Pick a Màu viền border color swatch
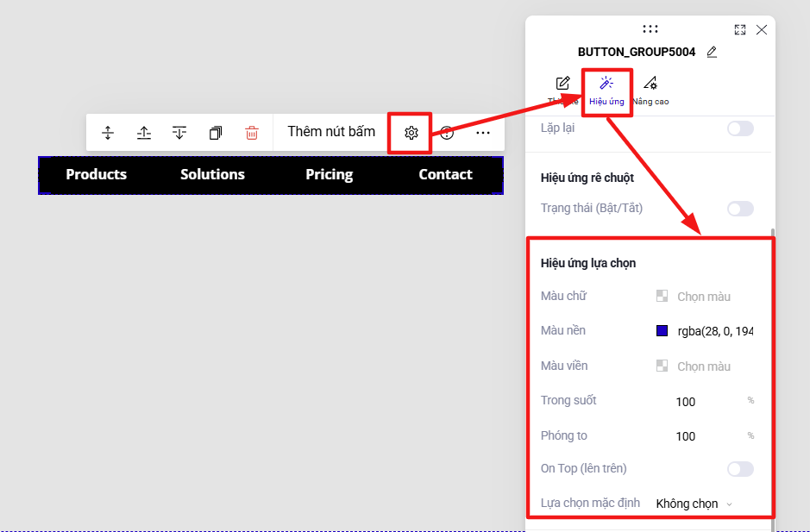The height and width of the screenshot is (532, 810). coord(662,366)
